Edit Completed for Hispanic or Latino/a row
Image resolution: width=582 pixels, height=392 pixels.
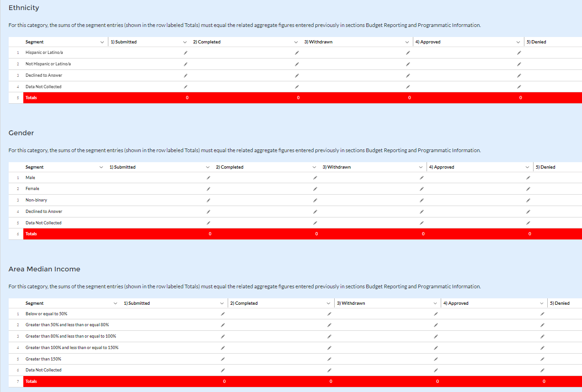tap(297, 53)
